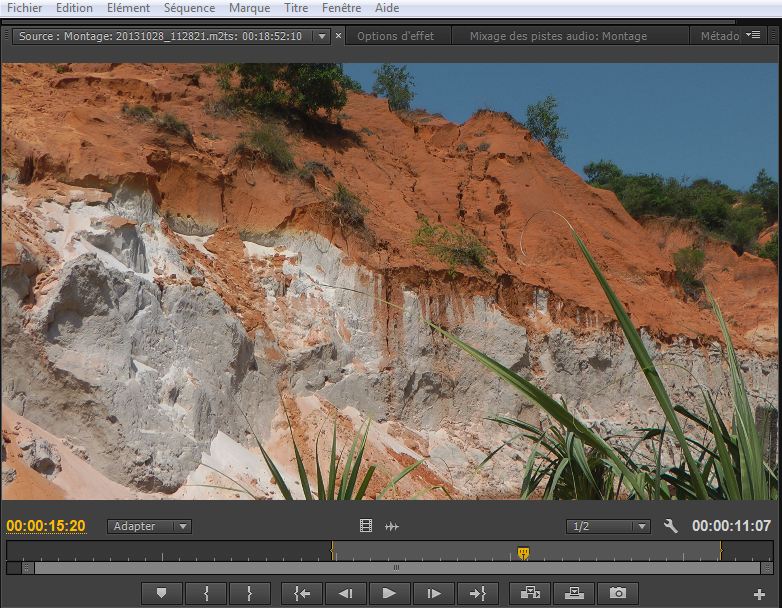Toggle Drag Audio Only waveform icon

392,526
